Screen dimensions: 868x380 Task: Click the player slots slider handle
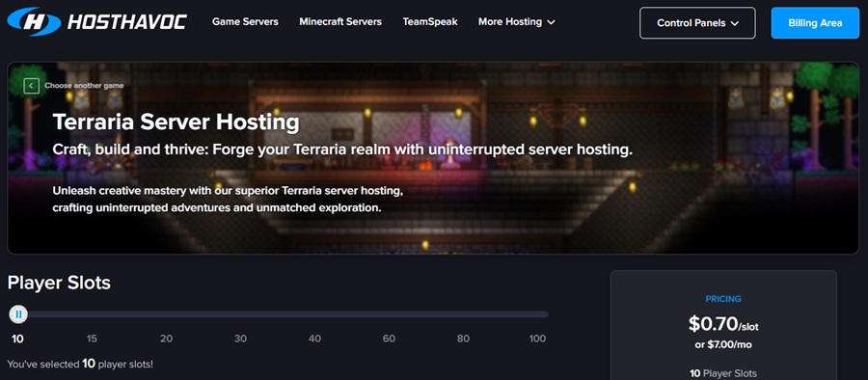pyautogui.click(x=18, y=314)
